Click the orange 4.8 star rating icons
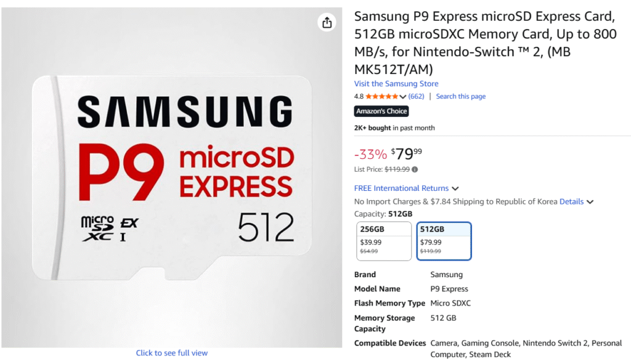Image resolution: width=631 pixels, height=364 pixels. point(382,96)
